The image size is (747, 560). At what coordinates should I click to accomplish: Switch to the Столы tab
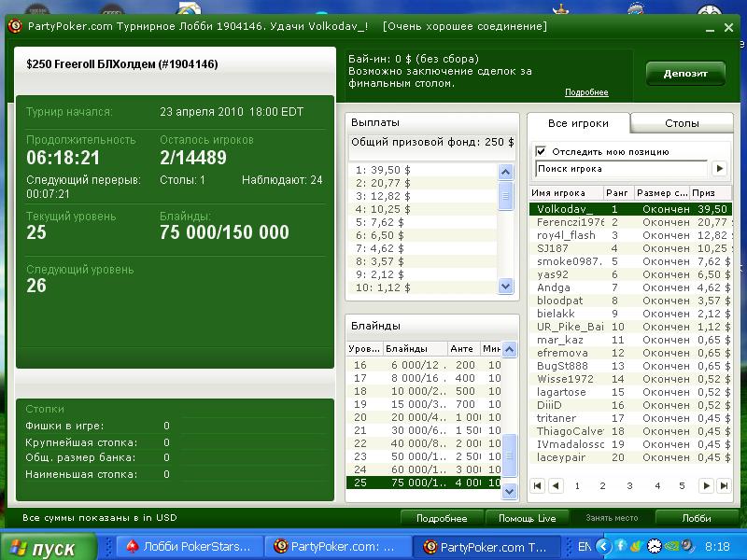682,123
